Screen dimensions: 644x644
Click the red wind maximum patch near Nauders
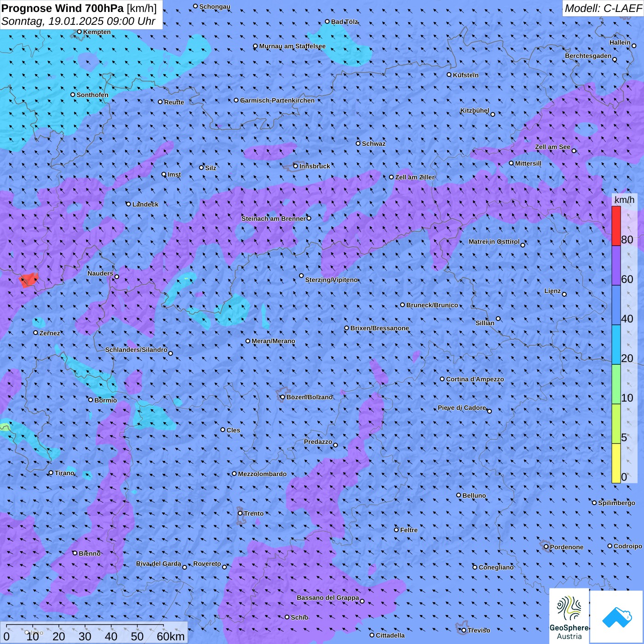tap(29, 280)
